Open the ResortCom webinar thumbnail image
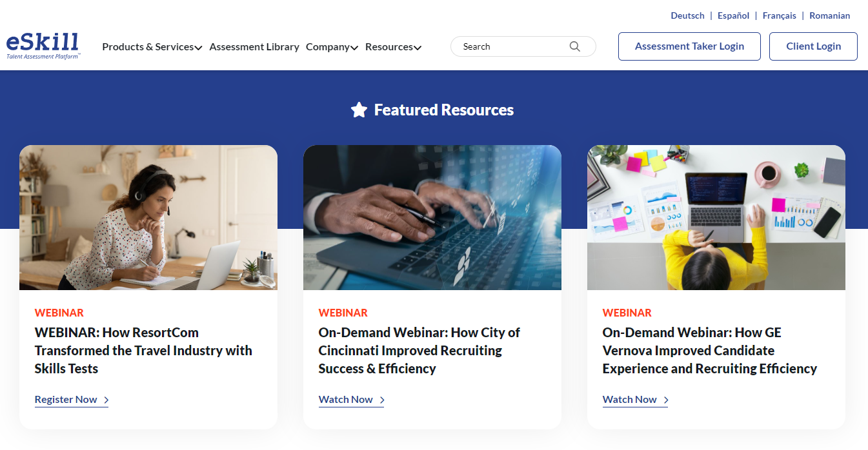 pyautogui.click(x=148, y=217)
